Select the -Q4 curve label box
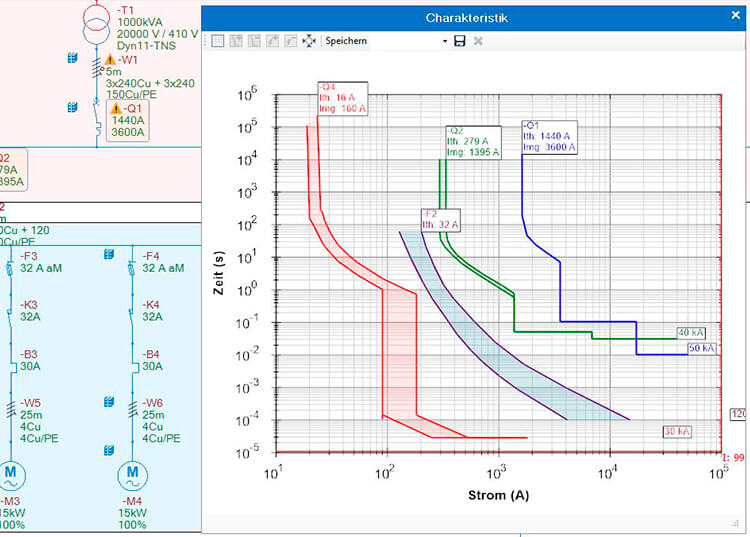 coord(343,99)
